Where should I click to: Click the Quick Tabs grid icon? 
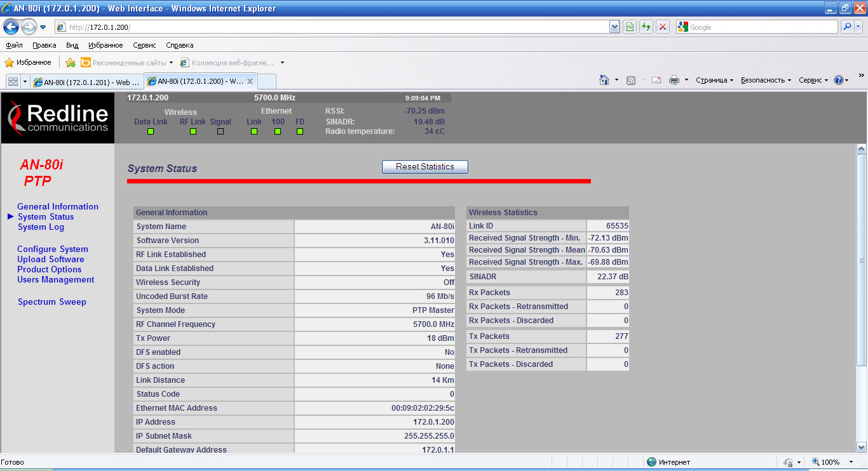click(x=13, y=82)
